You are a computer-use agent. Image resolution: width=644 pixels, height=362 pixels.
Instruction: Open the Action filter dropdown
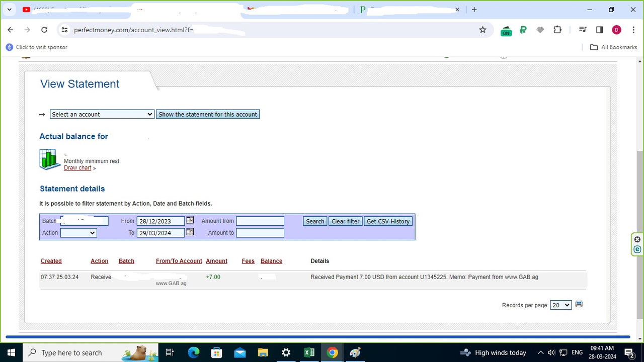coord(78,233)
